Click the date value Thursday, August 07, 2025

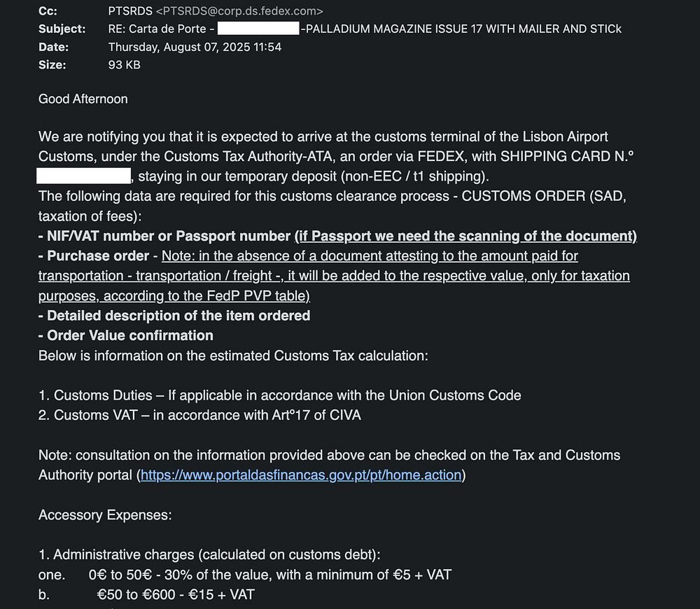(195, 47)
